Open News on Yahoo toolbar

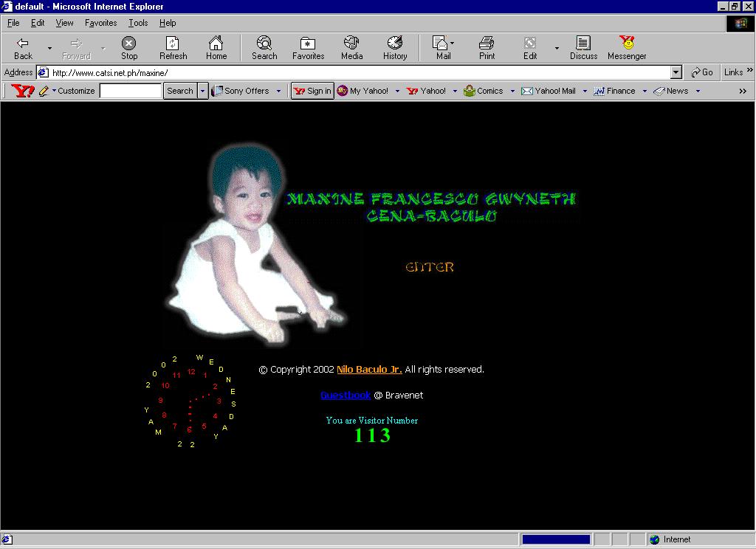pos(671,91)
